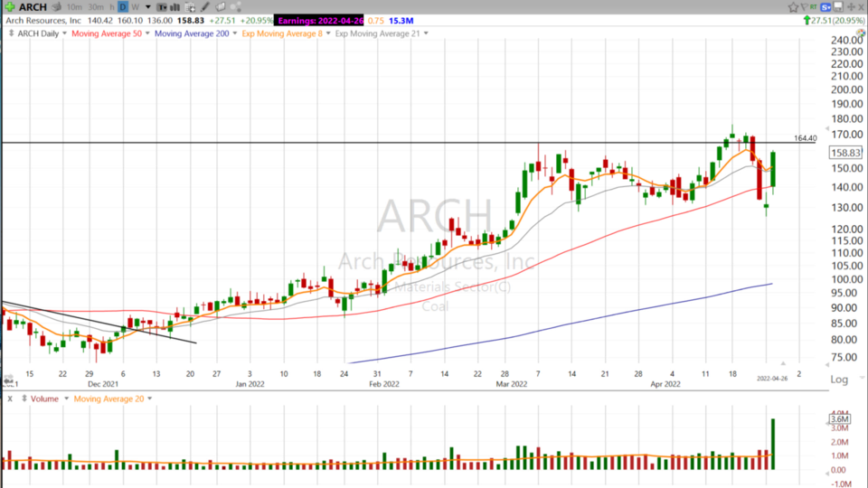Open the timeframe dropdown arrow
The image size is (868, 488).
tap(147, 7)
